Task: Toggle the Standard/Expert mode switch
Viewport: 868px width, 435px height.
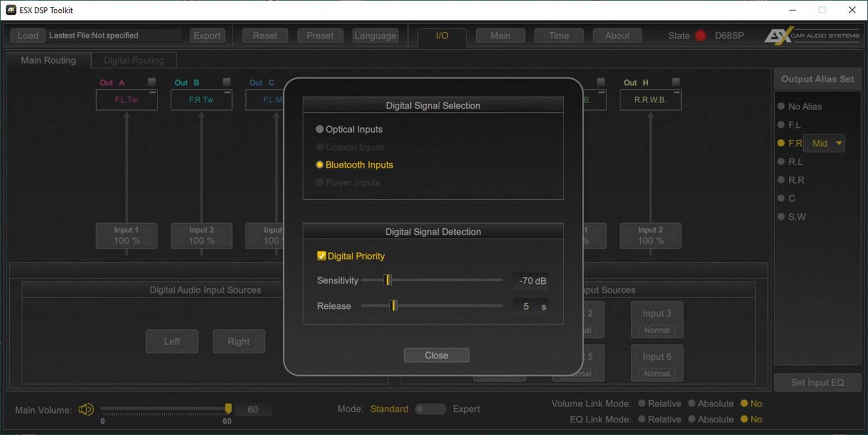Action: 431,409
